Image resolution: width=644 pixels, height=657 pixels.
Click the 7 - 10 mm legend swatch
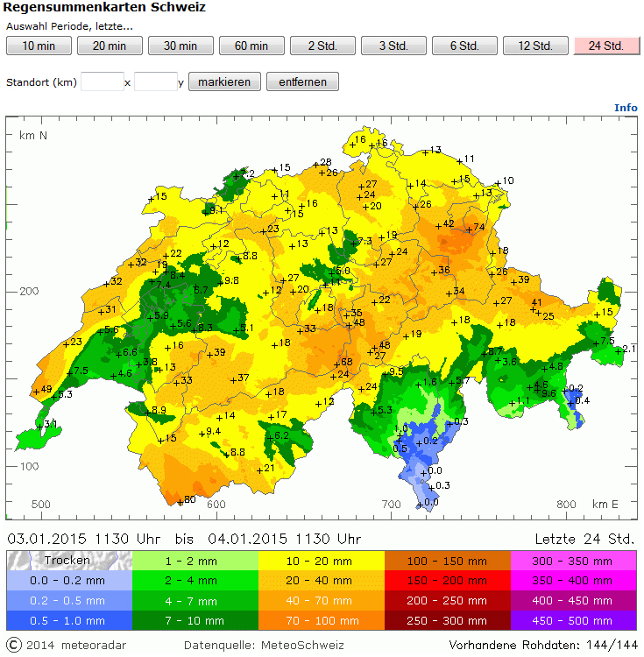(195, 620)
